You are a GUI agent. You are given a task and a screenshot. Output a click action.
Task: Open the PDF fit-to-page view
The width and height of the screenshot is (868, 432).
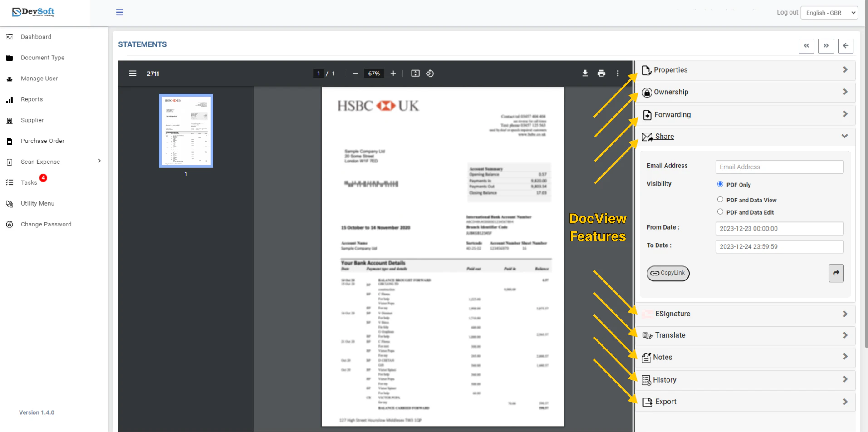tap(415, 73)
